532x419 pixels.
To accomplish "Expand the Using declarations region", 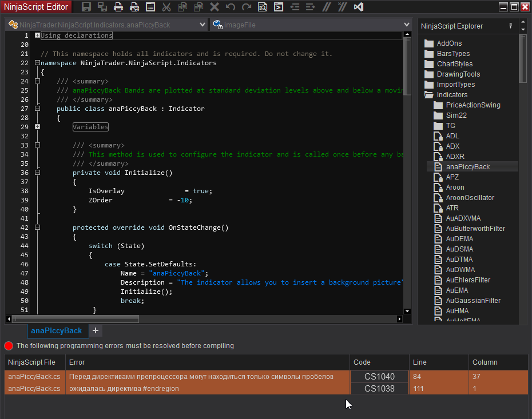I will pyautogui.click(x=37, y=35).
